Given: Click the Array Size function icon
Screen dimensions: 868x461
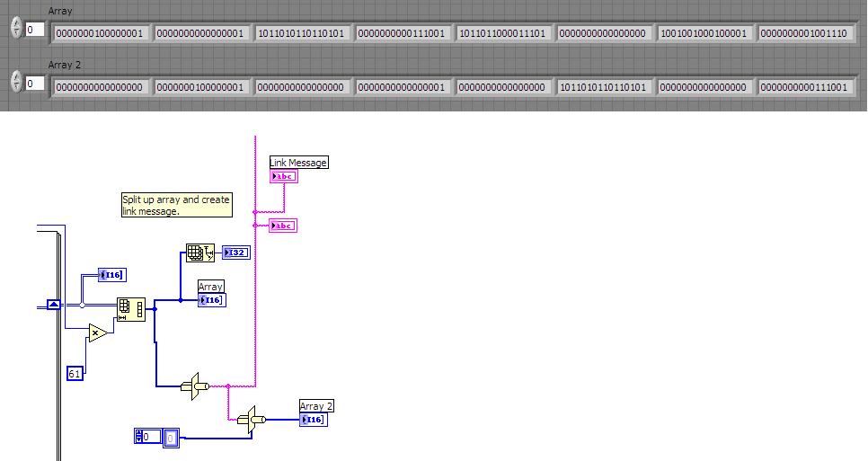Looking at the screenshot, I should point(199,253).
